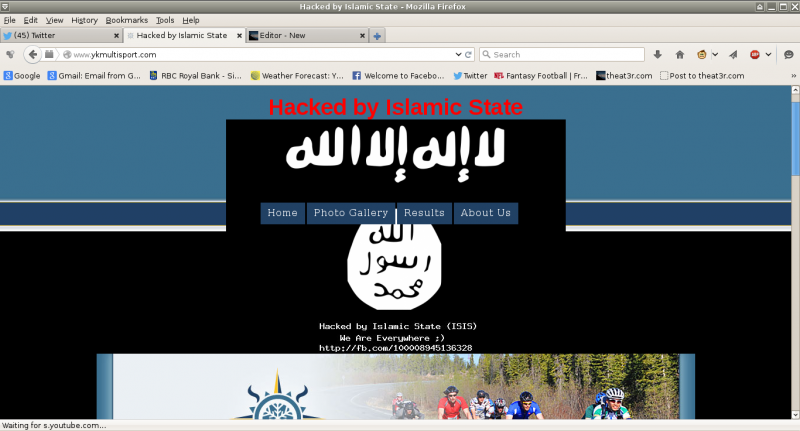Click the Results navigation button
The height and width of the screenshot is (431, 800).
pyautogui.click(x=424, y=213)
